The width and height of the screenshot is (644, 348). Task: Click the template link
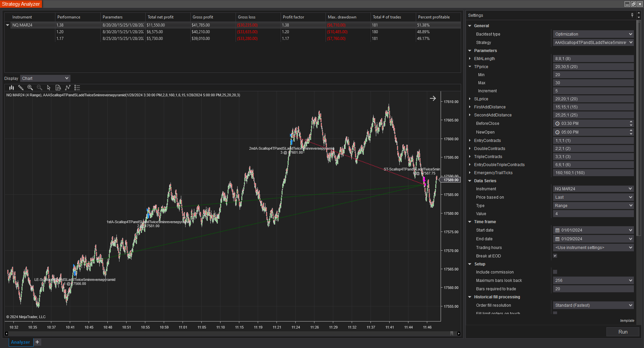[627, 320]
